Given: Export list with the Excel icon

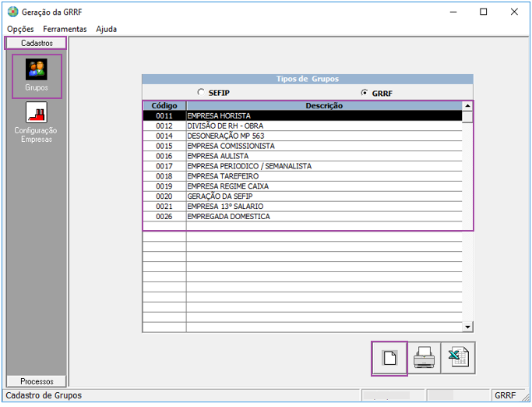Looking at the screenshot, I should click(458, 359).
